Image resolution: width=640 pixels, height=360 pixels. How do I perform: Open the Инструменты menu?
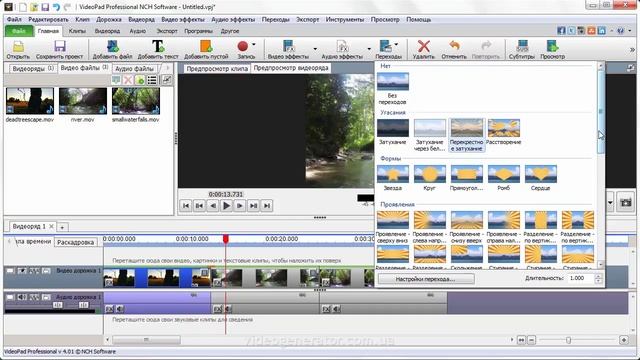[x=344, y=19]
